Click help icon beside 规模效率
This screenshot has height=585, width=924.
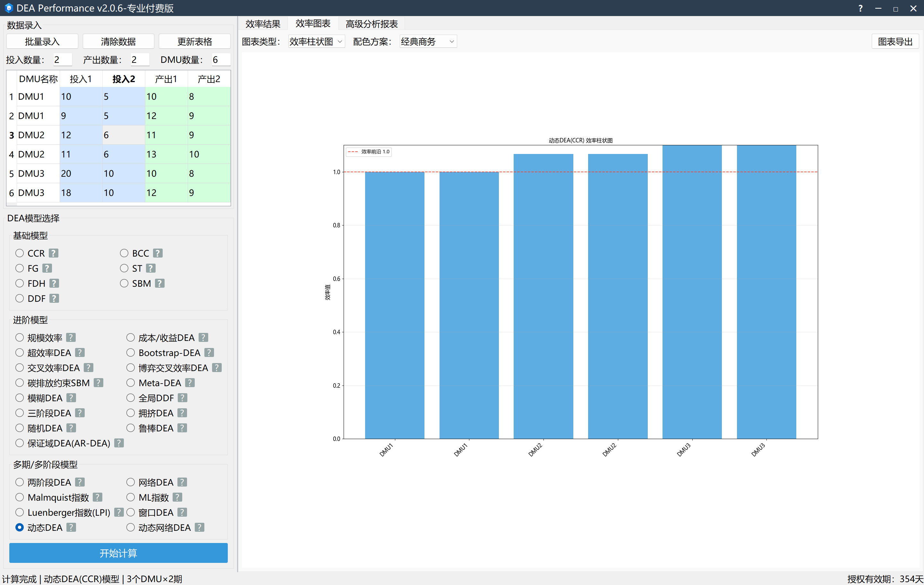point(71,338)
